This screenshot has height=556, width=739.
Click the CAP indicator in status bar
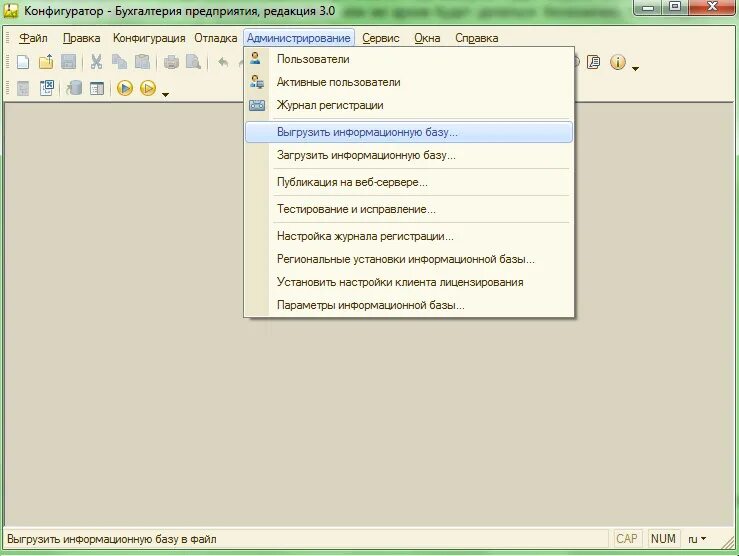click(626, 539)
